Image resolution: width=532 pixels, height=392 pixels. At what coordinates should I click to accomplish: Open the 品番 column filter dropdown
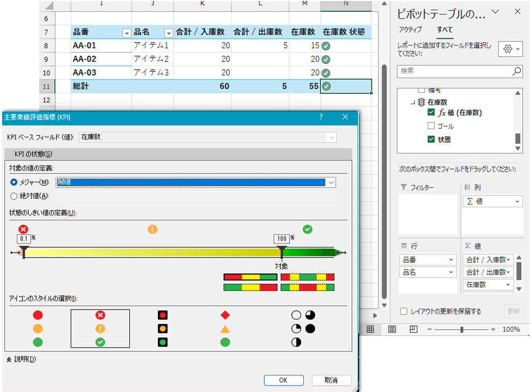[x=127, y=33]
